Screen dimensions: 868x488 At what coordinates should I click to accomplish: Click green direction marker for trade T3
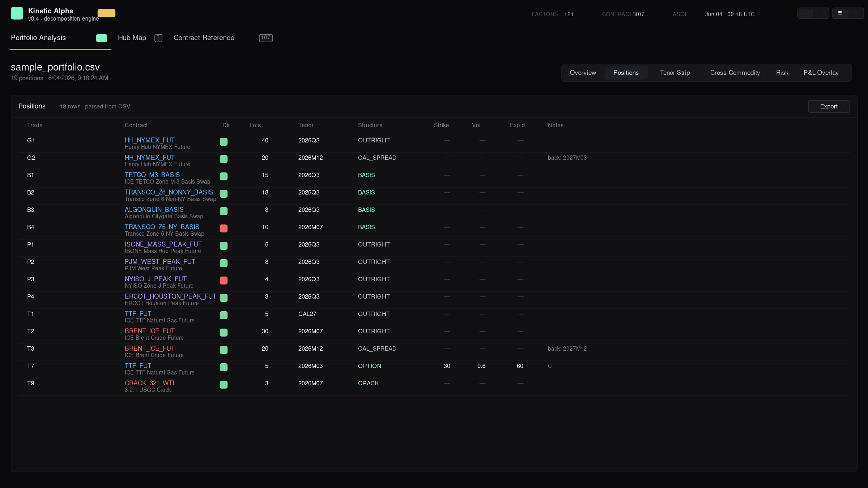pyautogui.click(x=224, y=350)
